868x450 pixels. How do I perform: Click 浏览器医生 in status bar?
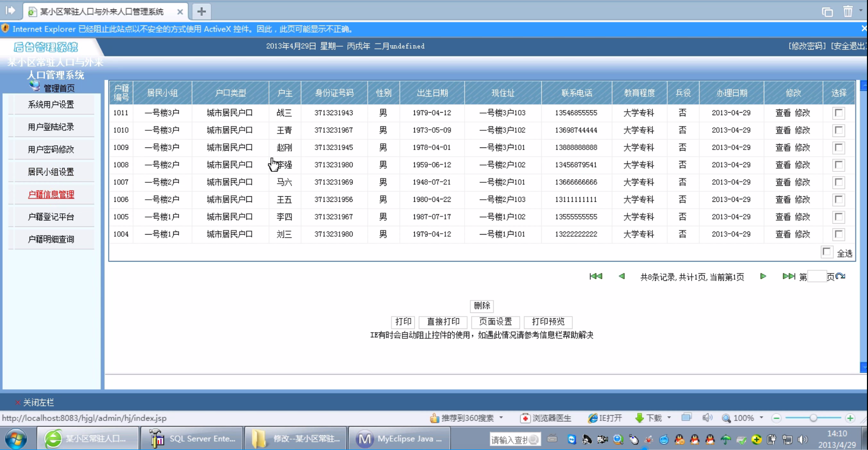(x=546, y=418)
